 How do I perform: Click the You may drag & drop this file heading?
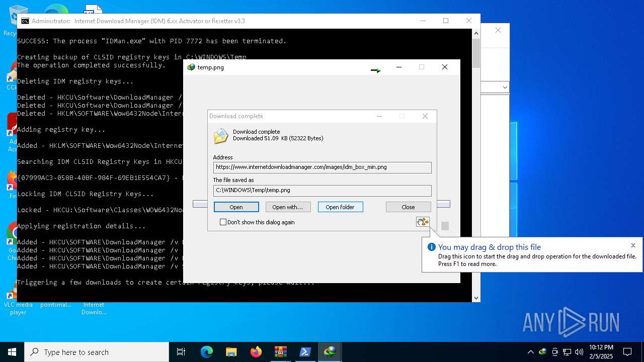click(x=490, y=247)
